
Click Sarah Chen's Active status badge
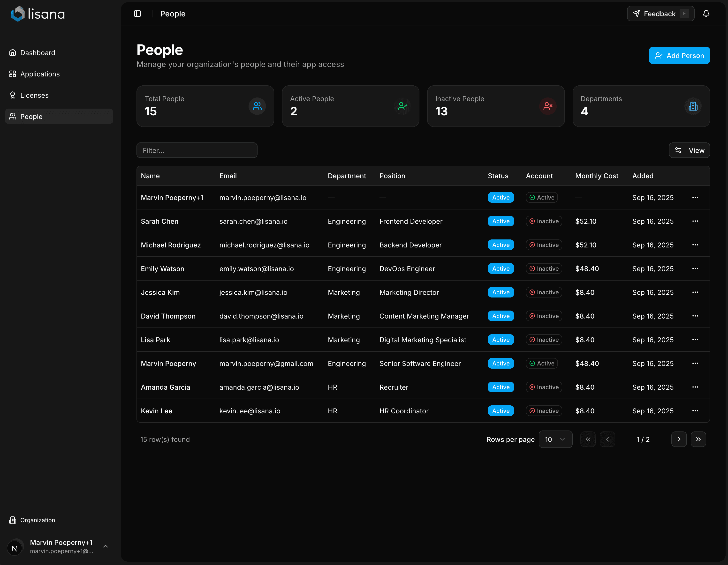pyautogui.click(x=501, y=221)
